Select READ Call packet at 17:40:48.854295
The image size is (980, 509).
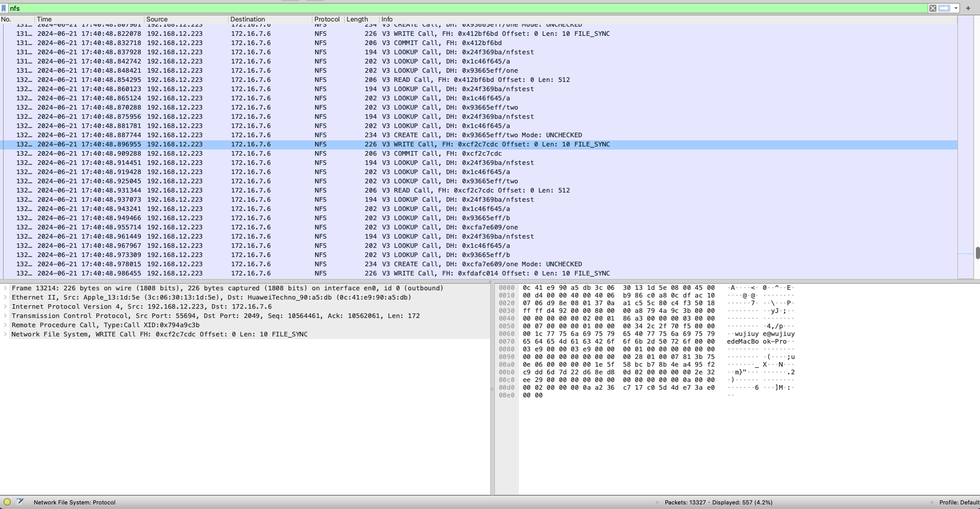coord(478,80)
